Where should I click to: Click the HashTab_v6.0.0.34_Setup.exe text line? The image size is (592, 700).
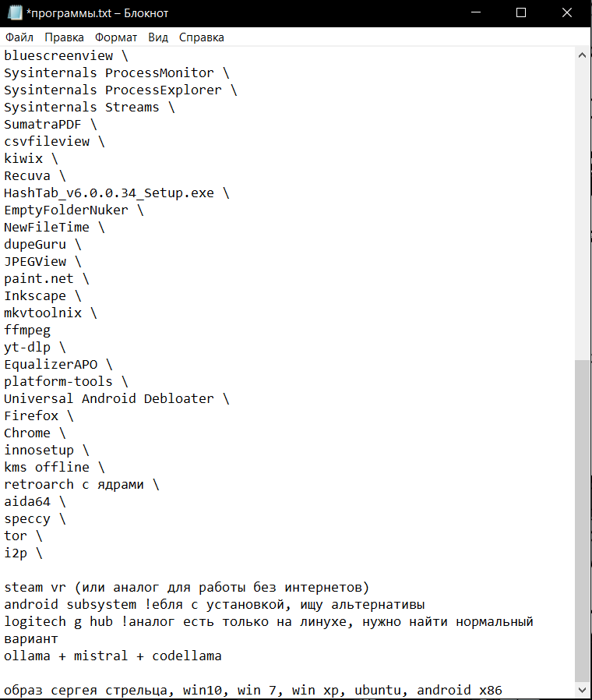[x=109, y=193]
